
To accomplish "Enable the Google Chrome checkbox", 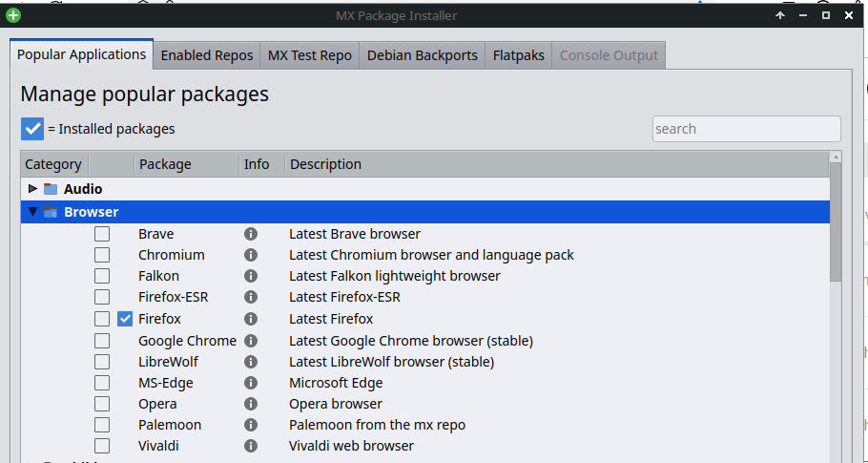I will click(x=102, y=341).
